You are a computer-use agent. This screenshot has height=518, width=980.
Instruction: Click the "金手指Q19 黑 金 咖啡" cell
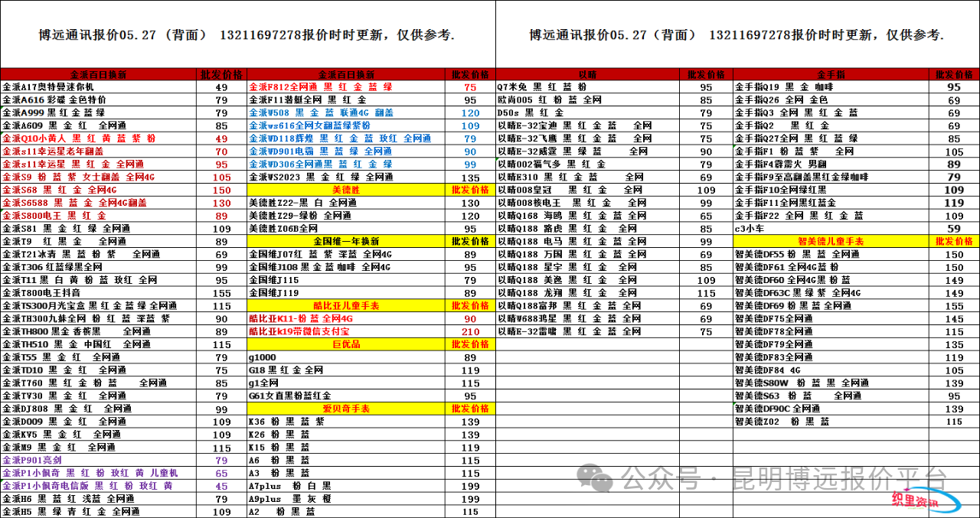[x=831, y=87]
